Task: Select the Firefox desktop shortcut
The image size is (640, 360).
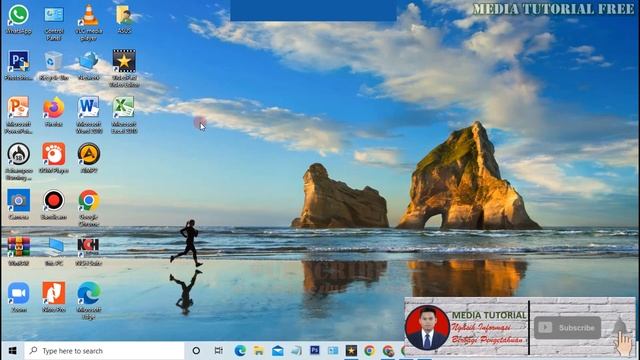Action: click(53, 112)
